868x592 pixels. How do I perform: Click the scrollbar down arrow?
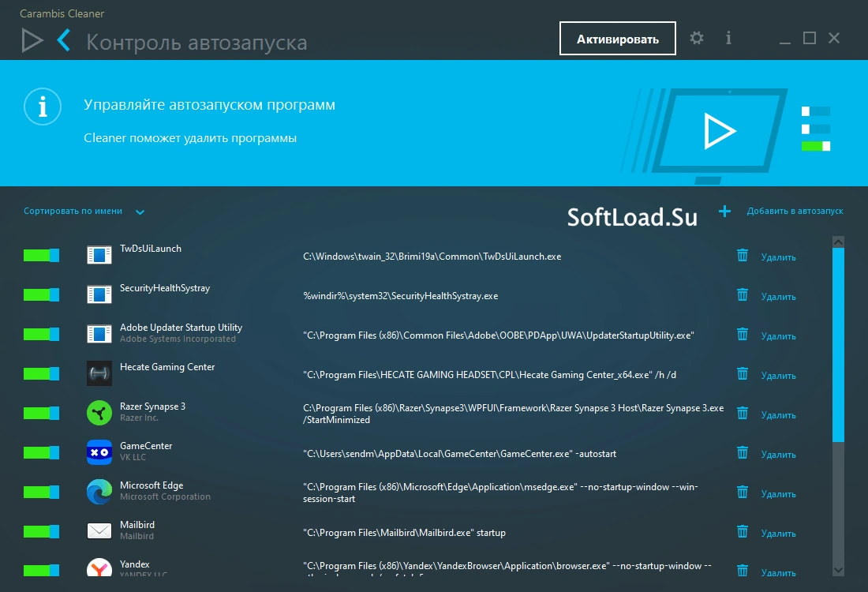pyautogui.click(x=838, y=571)
